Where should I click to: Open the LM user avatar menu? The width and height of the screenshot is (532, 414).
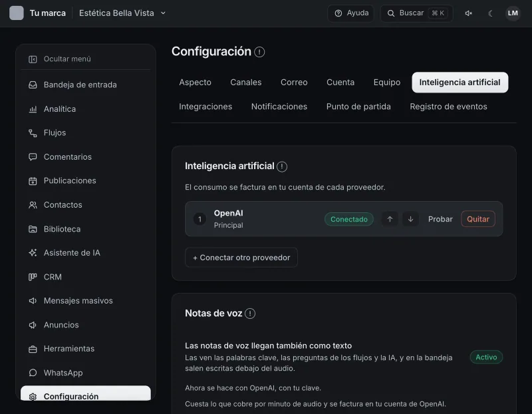(x=513, y=13)
